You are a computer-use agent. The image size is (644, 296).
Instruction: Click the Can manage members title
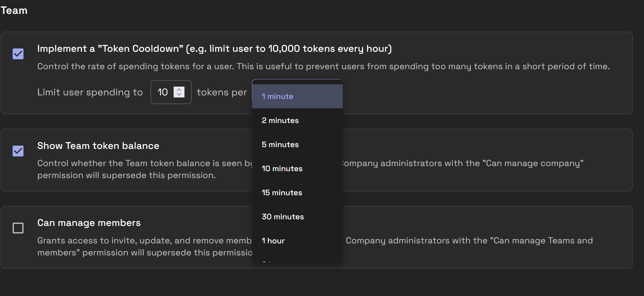(89, 223)
